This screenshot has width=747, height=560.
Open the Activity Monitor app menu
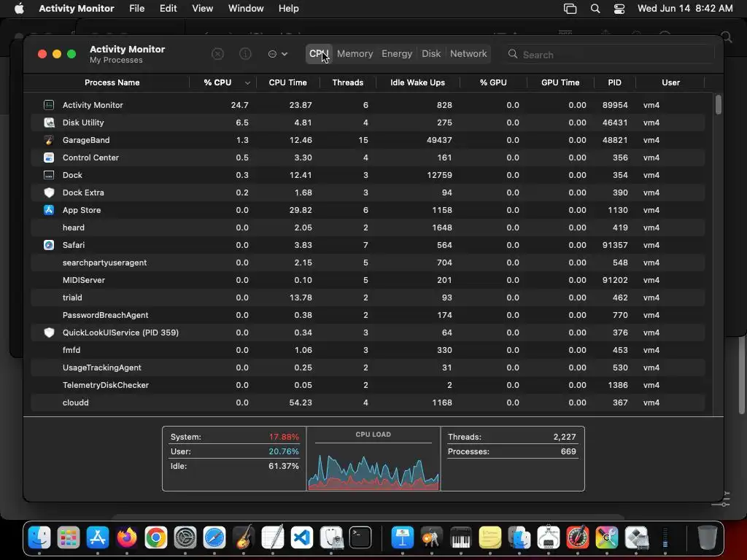click(76, 9)
